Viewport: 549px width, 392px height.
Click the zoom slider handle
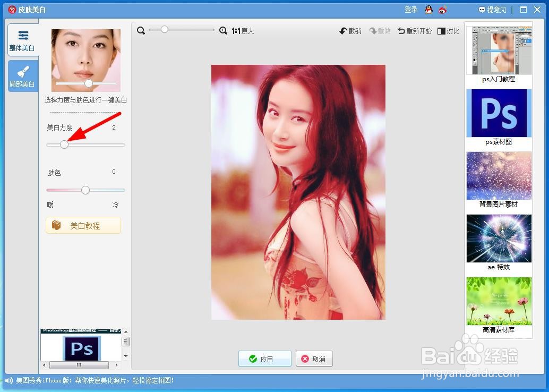tap(164, 30)
